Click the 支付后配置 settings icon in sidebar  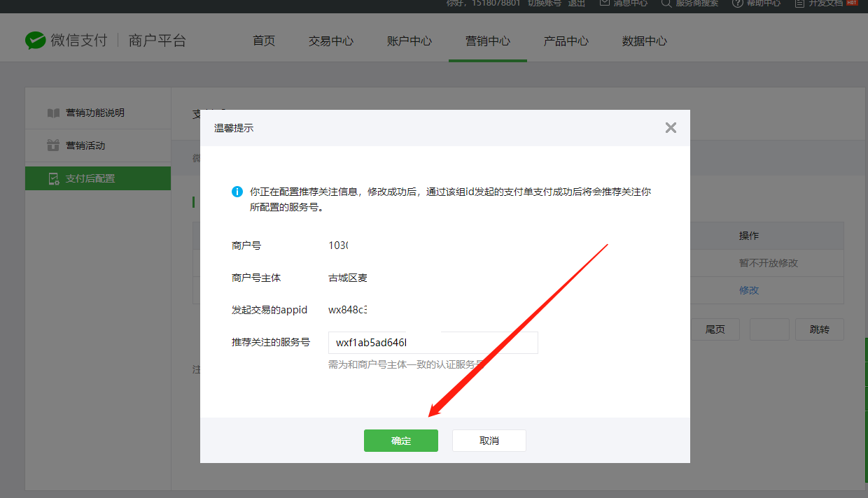[53, 179]
